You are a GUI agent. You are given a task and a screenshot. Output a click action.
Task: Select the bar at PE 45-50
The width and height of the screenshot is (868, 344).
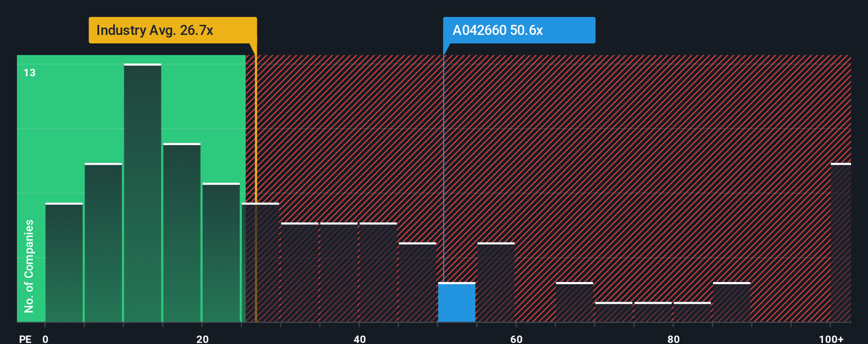coord(418,282)
